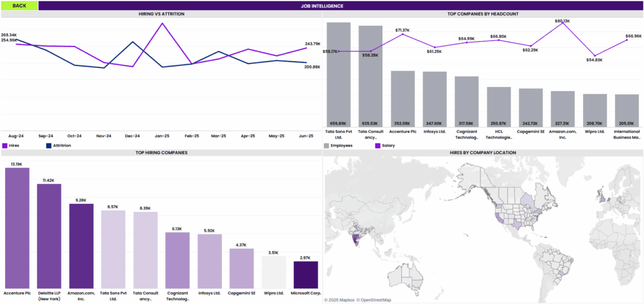The image size is (644, 304).
Task: Click the 243.79K hires end label
Action: tap(312, 43)
